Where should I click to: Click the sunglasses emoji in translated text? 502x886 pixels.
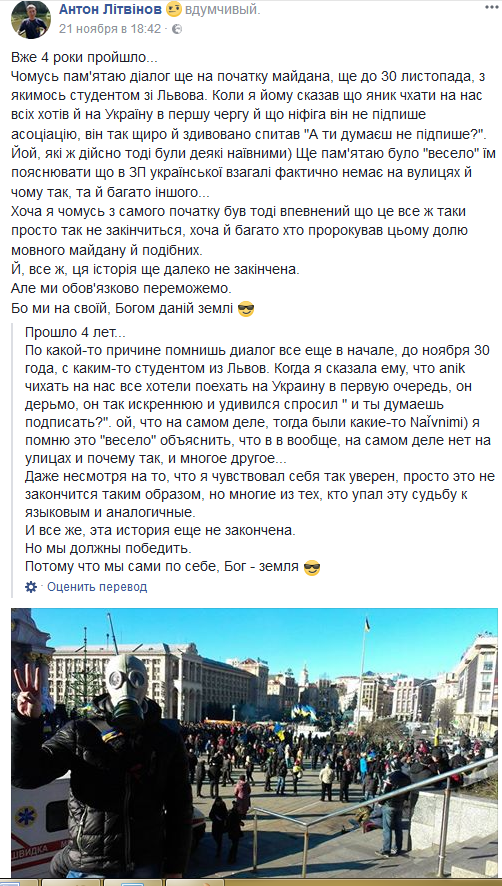[x=312, y=567]
